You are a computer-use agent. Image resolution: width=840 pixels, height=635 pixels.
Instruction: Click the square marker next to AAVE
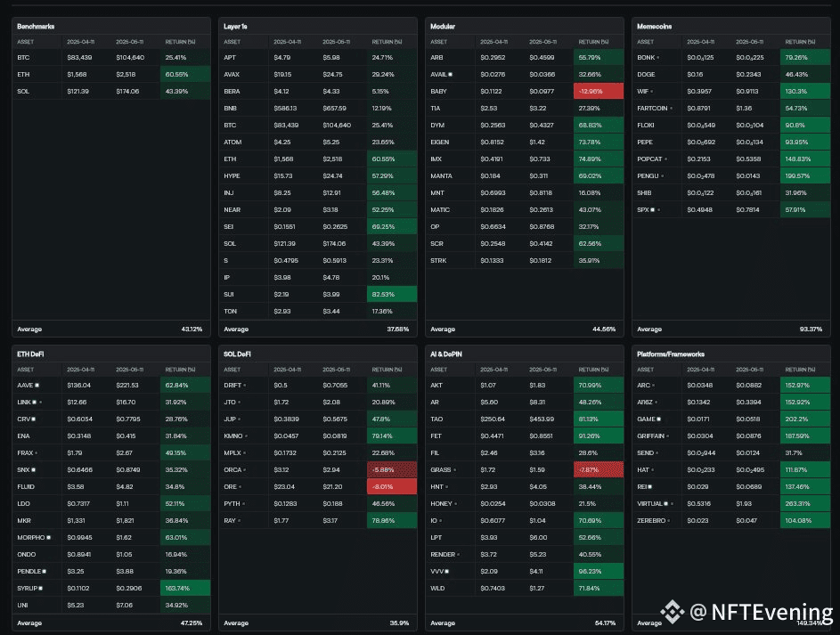(37, 385)
